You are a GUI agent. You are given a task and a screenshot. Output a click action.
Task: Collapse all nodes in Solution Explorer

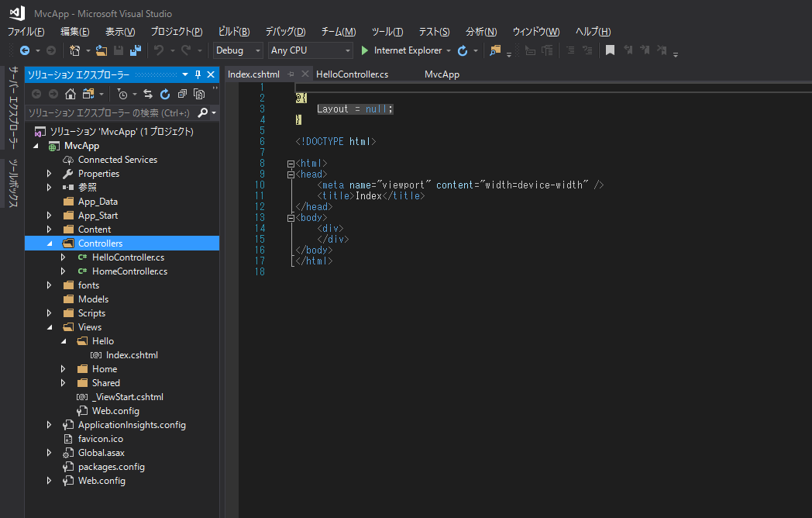coord(181,94)
